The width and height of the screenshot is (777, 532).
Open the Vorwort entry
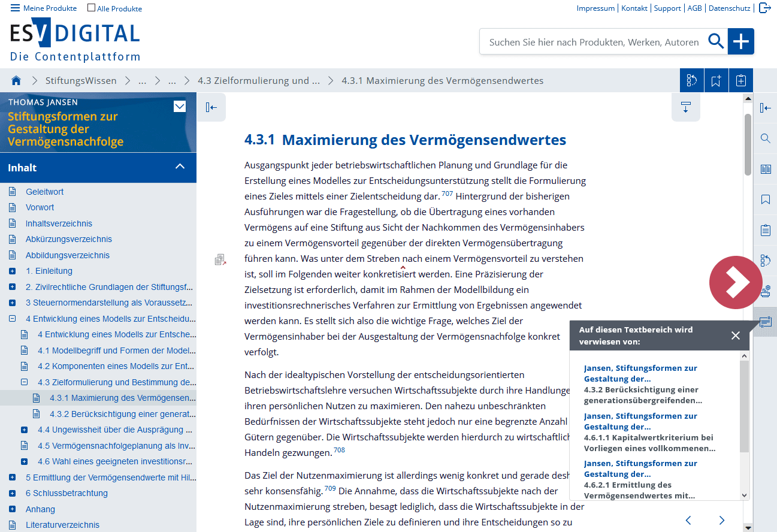click(x=40, y=207)
